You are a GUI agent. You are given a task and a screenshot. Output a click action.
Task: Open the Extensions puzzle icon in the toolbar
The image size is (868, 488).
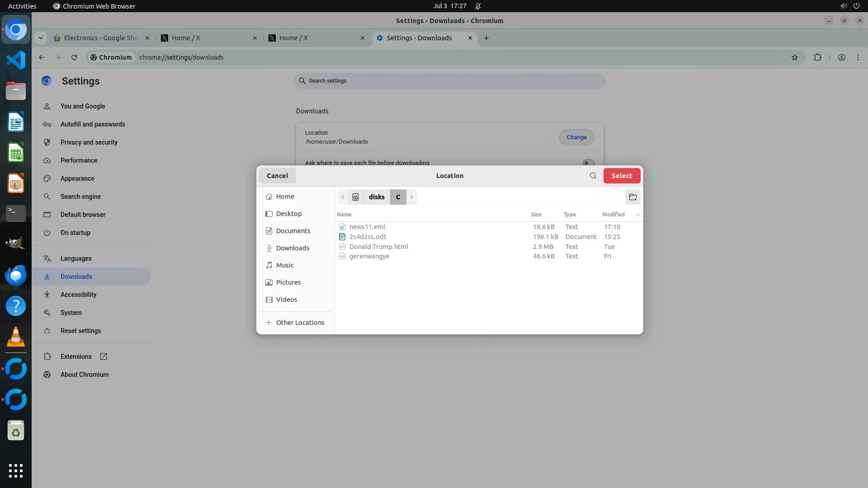tap(817, 57)
